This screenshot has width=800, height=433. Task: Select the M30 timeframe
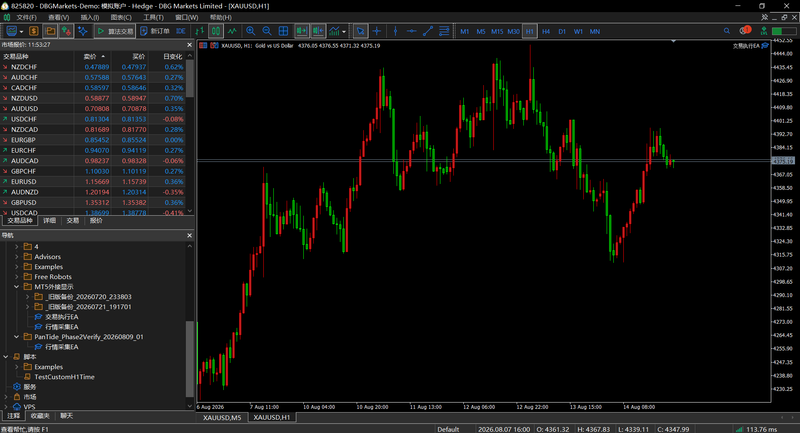513,32
